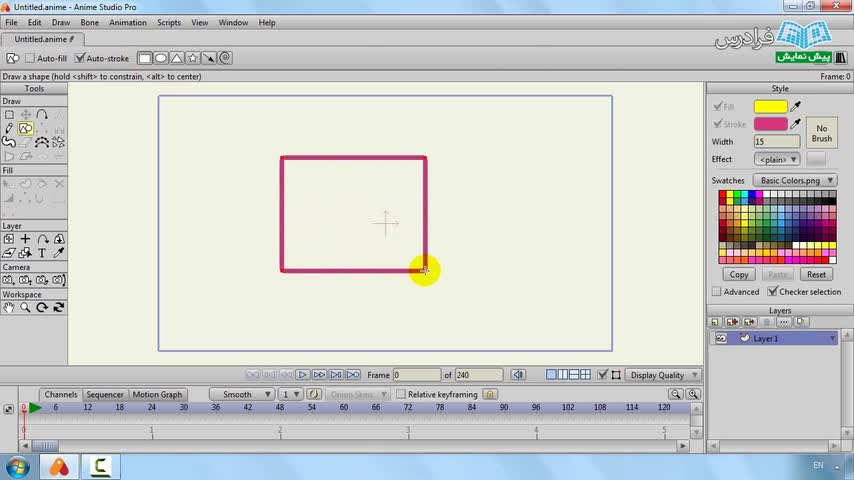Open the Channels tab
Screen dimensions: 854x480
point(60,394)
